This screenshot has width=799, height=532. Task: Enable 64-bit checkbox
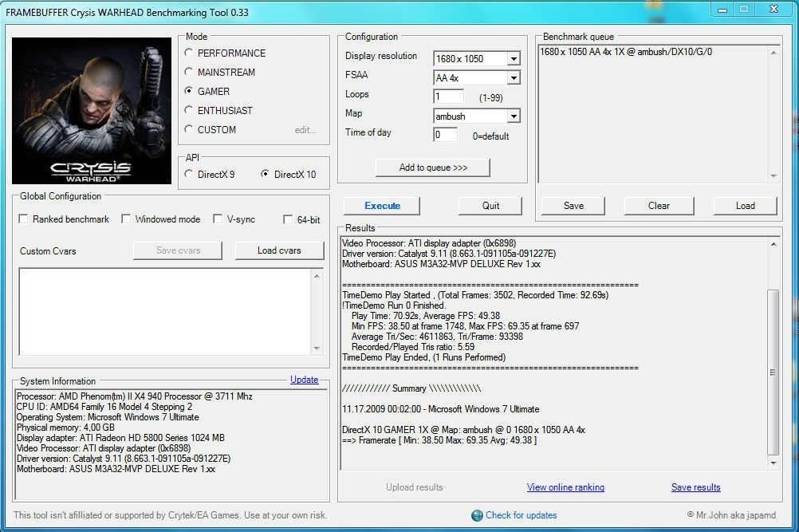click(288, 219)
